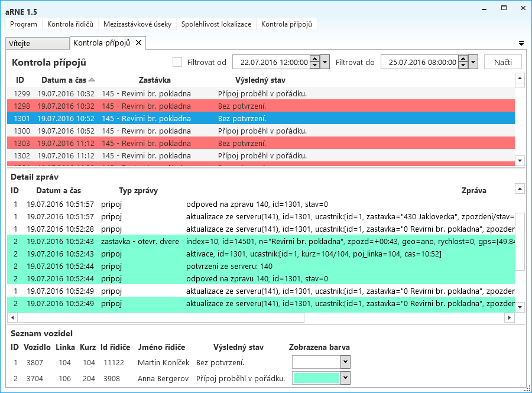Close the Kontrola přípojů tab
This screenshot has height=393, width=532.
coord(138,43)
